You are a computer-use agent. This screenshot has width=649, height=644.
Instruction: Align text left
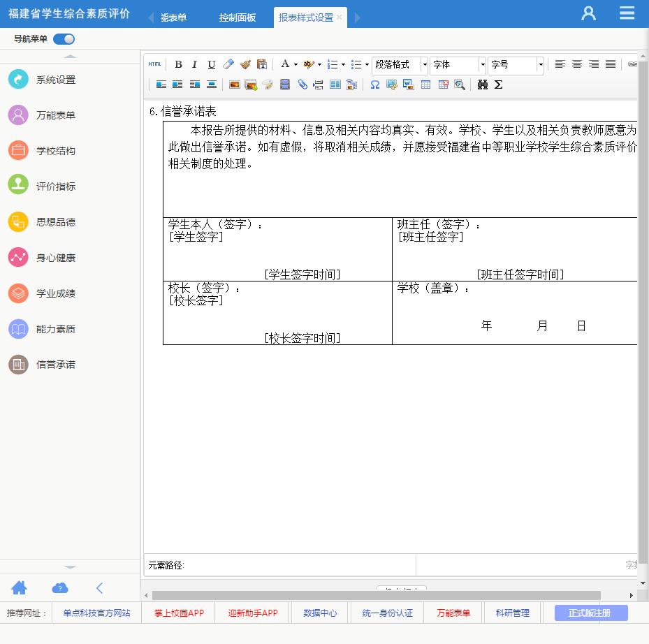pos(560,64)
